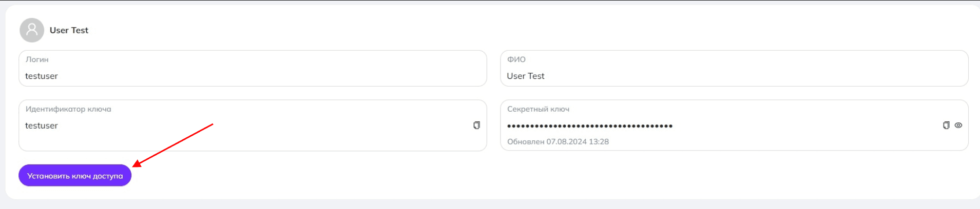Reveal the secret key with the eye icon
The height and width of the screenshot is (209, 980).
[958, 126]
